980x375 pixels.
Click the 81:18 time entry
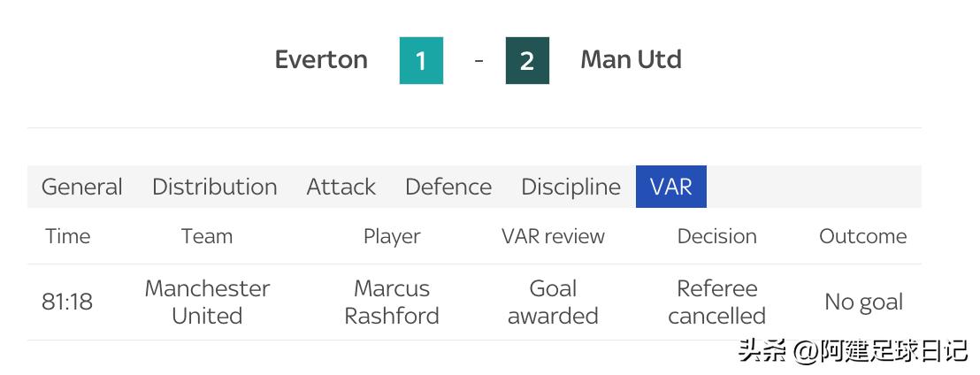coord(67,302)
